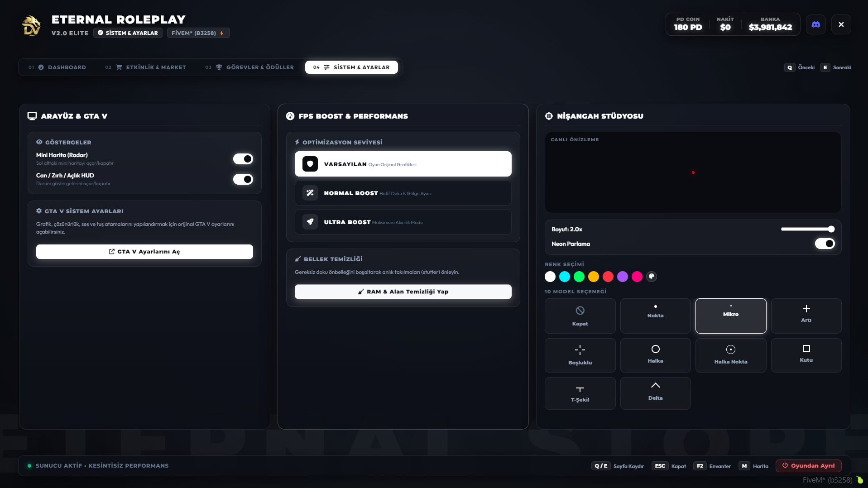Click the Arayüz & GTA V monitor icon
The height and width of the screenshot is (488, 868).
[x=32, y=116]
